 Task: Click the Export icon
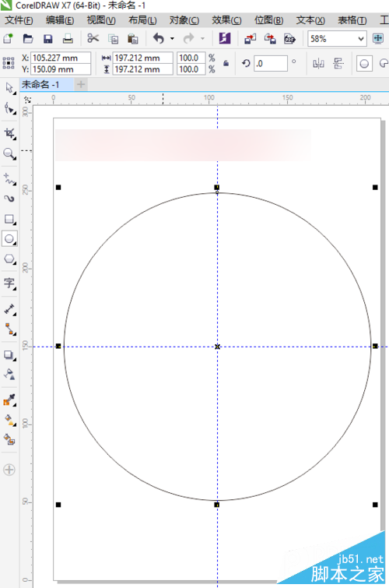[x=270, y=39]
